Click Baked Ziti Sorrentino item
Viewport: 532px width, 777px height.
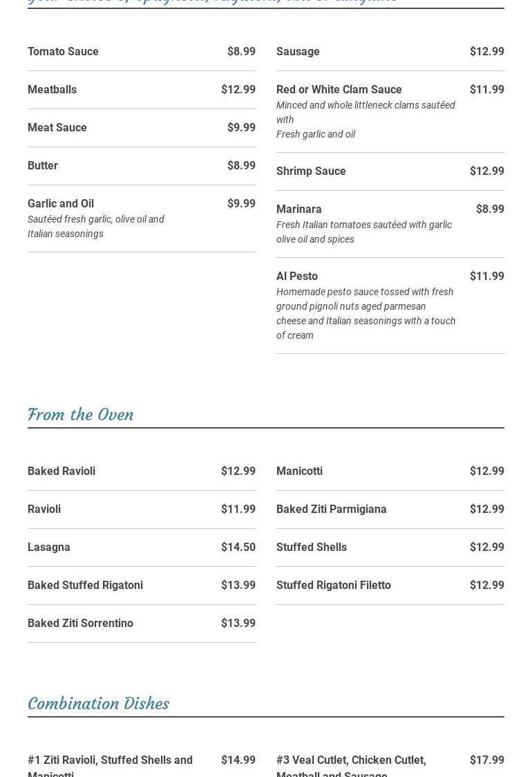[80, 624]
